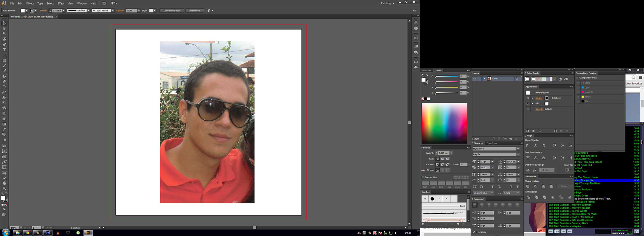This screenshot has width=644, height=236.
Task: Open the Uniform variable width profile dropdown
Action: point(89,11)
